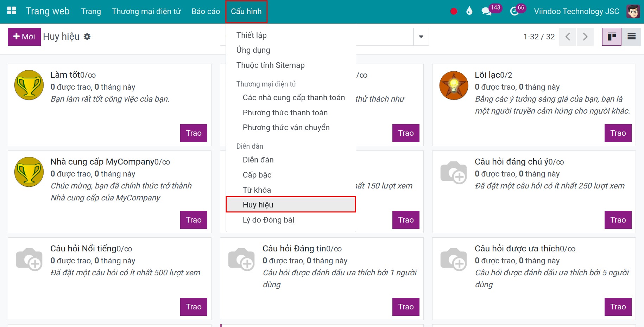Click the red recording indicator dot
Screen dimensions: 644x327
point(454,11)
